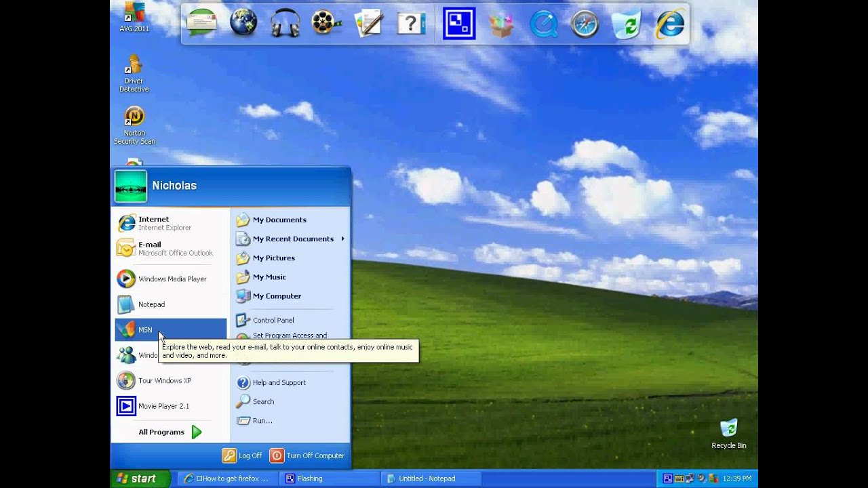Launch Safari from the dock toolbar

(585, 24)
